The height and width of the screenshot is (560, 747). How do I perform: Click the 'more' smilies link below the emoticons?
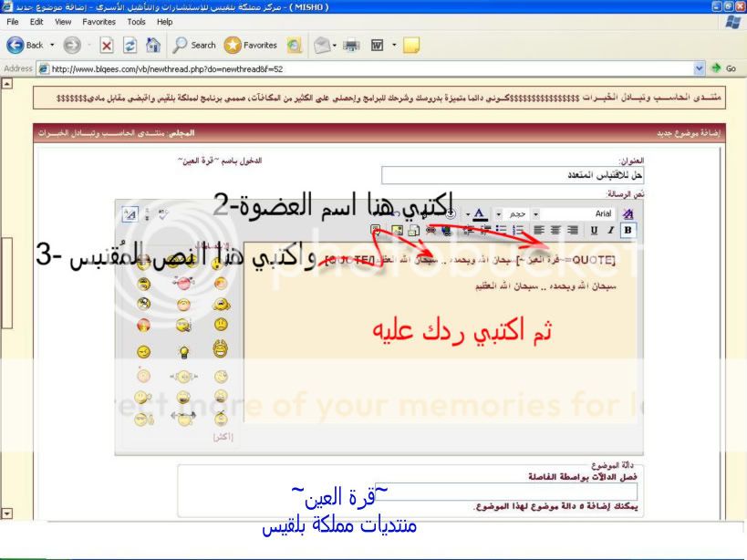(x=222, y=437)
